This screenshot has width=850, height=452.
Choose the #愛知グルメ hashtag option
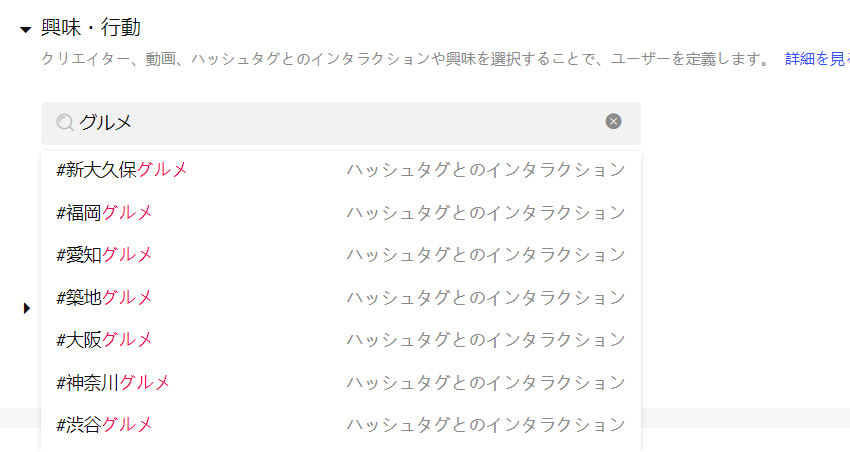click(x=340, y=255)
